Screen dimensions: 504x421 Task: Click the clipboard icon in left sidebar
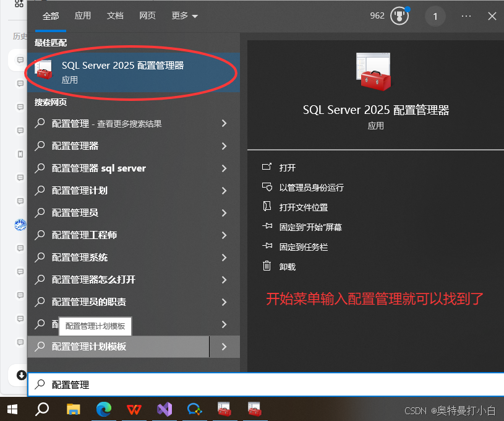(x=20, y=154)
